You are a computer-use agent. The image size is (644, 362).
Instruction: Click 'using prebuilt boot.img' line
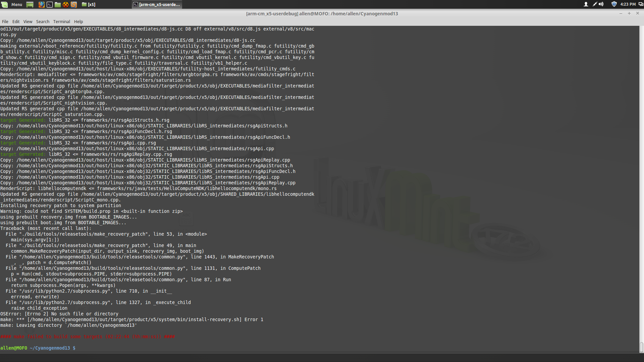(63, 223)
